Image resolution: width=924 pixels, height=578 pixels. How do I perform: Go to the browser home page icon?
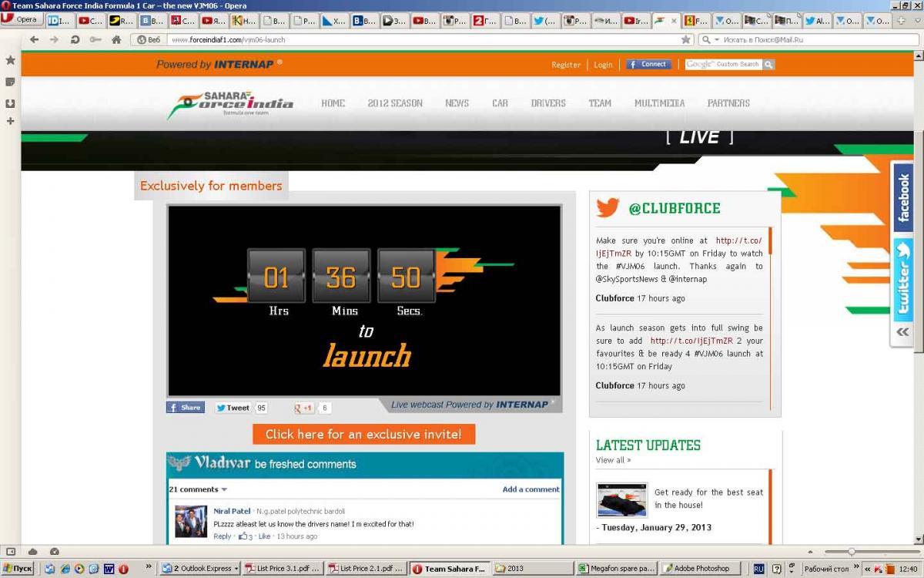(116, 39)
